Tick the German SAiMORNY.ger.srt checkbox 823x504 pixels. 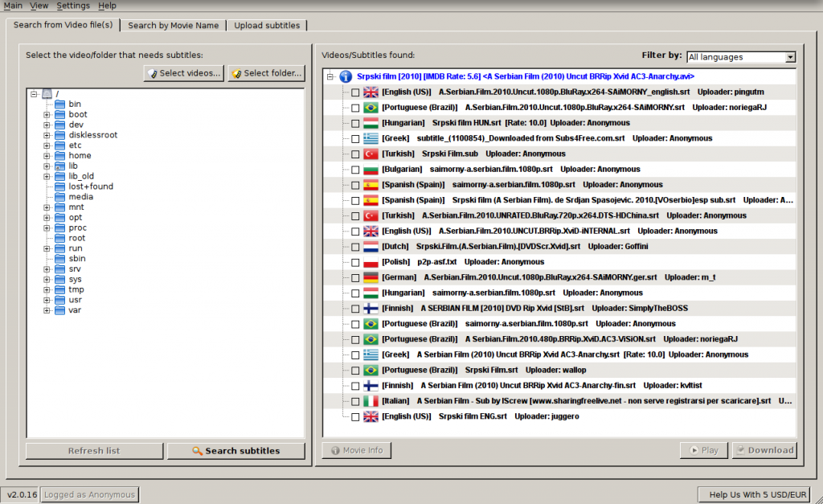[355, 278]
